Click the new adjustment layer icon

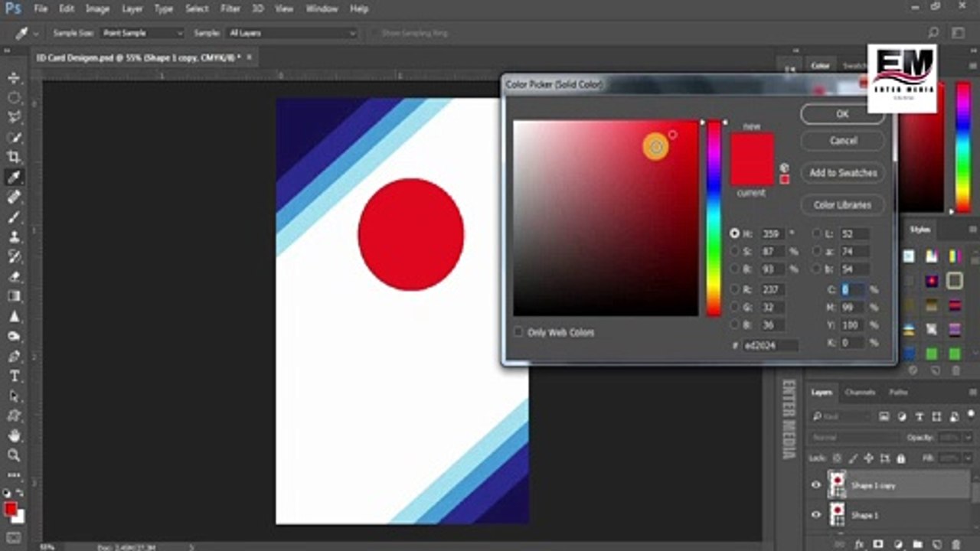coord(898,544)
